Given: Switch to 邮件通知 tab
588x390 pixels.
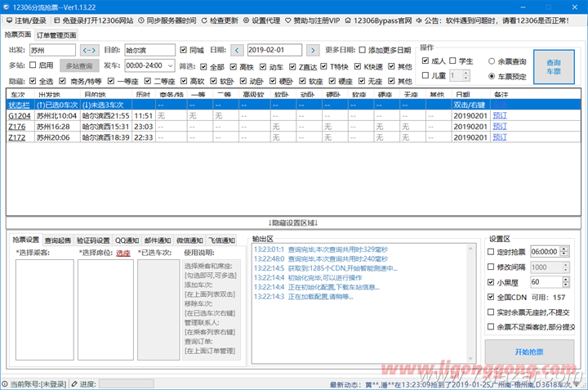Looking at the screenshot, I should pyautogui.click(x=158, y=240).
